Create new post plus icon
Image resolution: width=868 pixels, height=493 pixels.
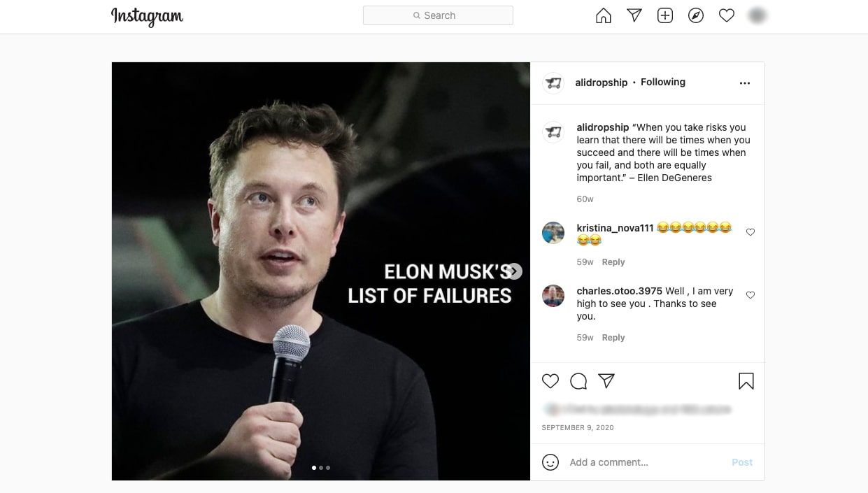point(664,15)
